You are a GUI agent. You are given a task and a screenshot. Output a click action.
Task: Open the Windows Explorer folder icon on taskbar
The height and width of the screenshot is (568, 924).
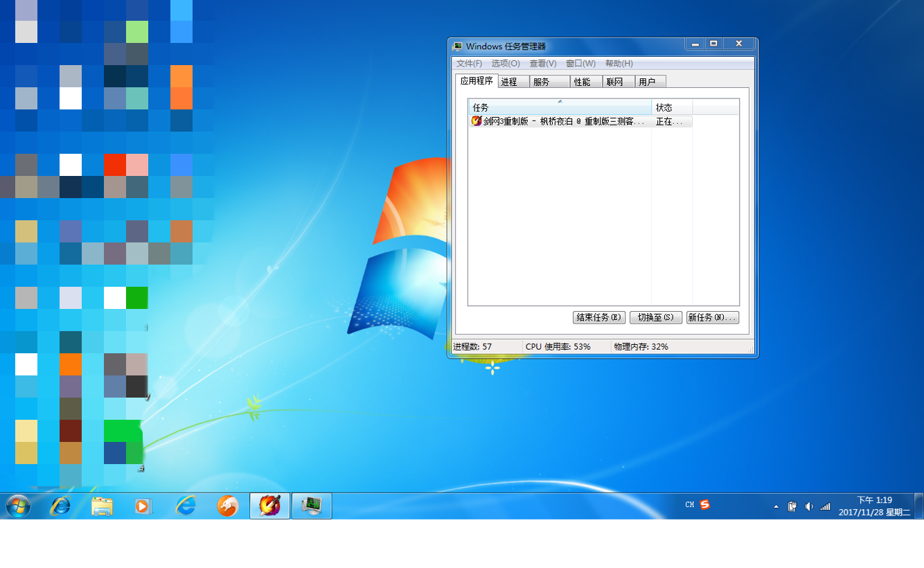(102, 506)
